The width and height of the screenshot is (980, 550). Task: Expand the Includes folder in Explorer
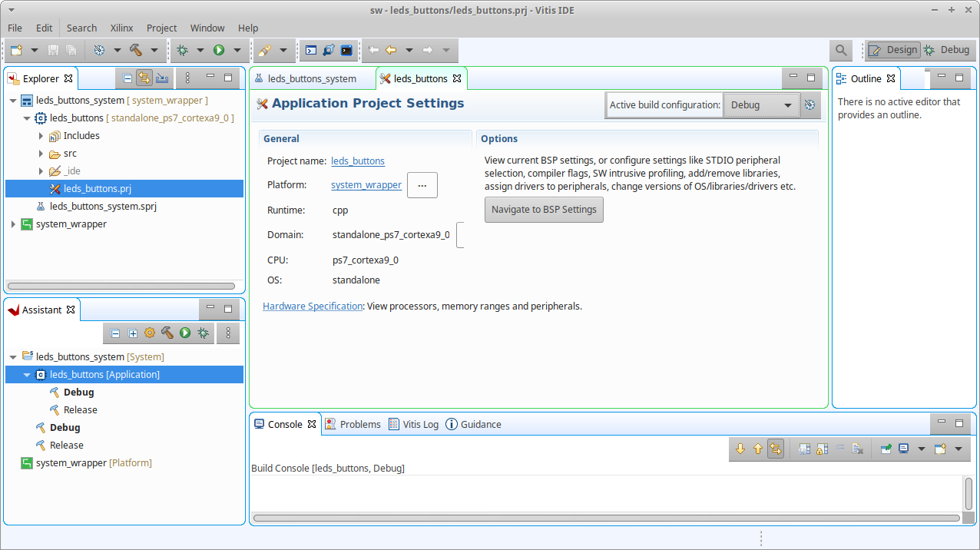click(41, 136)
